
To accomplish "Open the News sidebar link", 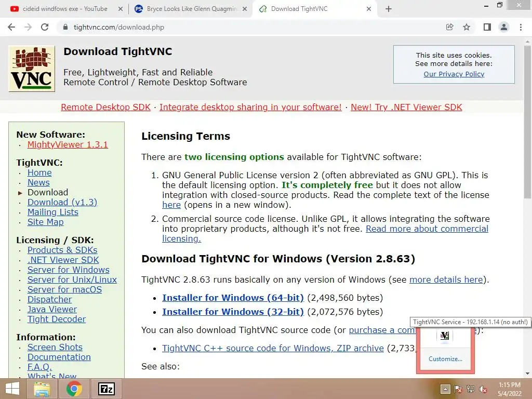I will click(x=38, y=182).
